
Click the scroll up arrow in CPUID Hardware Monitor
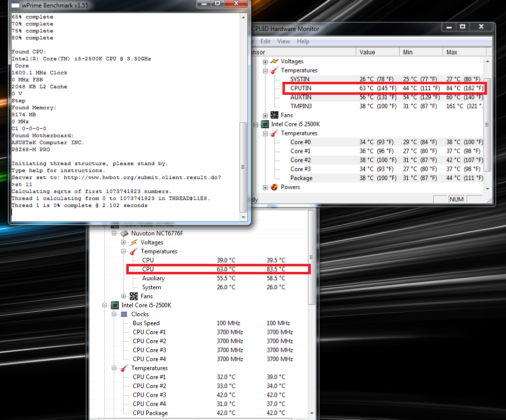(x=488, y=61)
